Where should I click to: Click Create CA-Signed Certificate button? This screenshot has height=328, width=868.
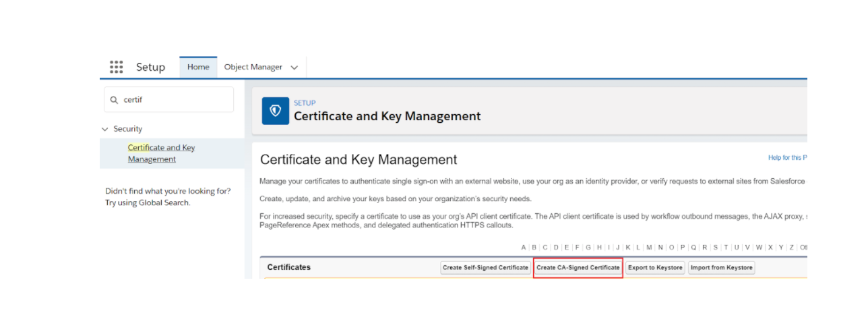click(x=578, y=267)
